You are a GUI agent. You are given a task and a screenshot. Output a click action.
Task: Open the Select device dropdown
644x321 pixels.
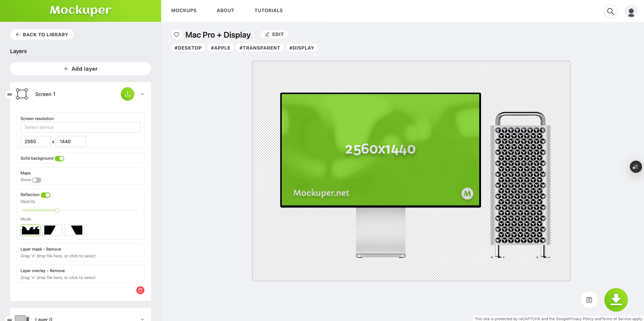[x=80, y=127]
